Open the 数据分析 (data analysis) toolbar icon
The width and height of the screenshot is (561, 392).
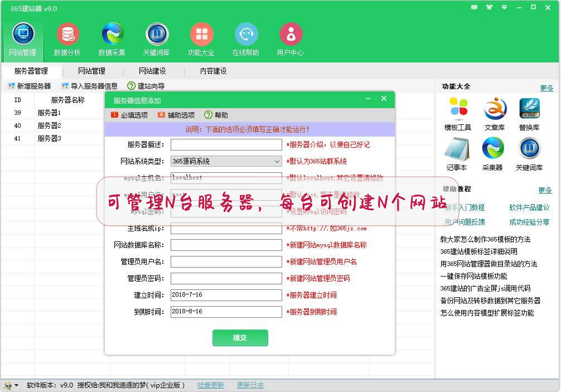[67, 39]
